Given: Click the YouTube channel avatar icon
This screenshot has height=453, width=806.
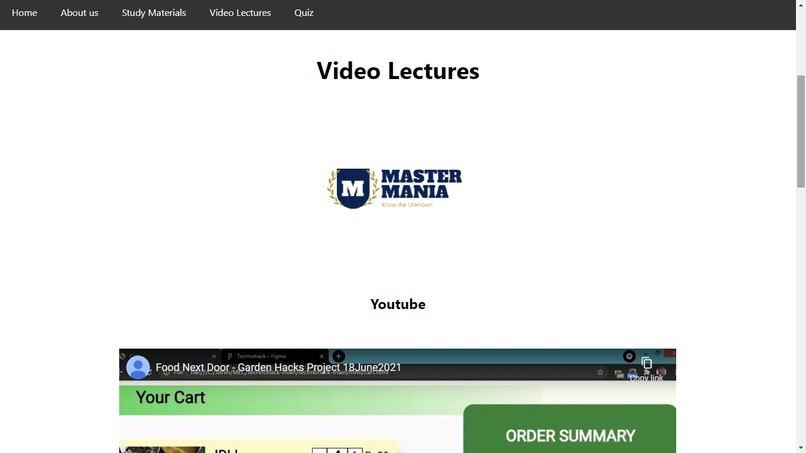Looking at the screenshot, I should 138,368.
